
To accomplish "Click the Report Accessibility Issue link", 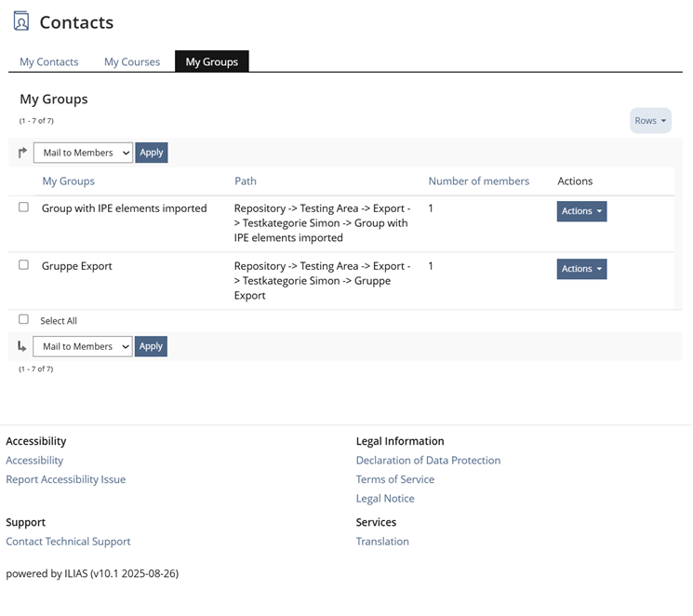I will [x=65, y=479].
